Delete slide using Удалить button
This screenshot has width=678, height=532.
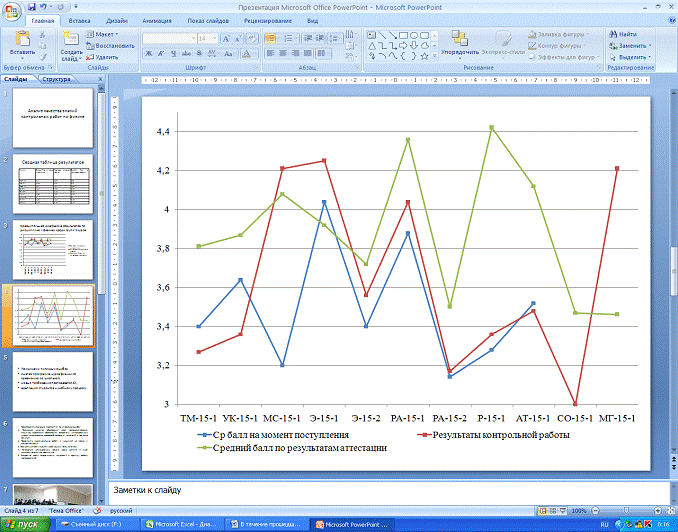point(101,57)
